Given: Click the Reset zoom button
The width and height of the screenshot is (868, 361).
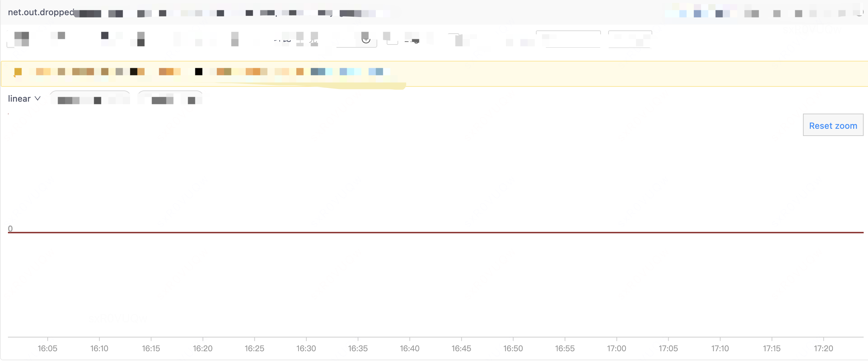Looking at the screenshot, I should click(x=833, y=125).
